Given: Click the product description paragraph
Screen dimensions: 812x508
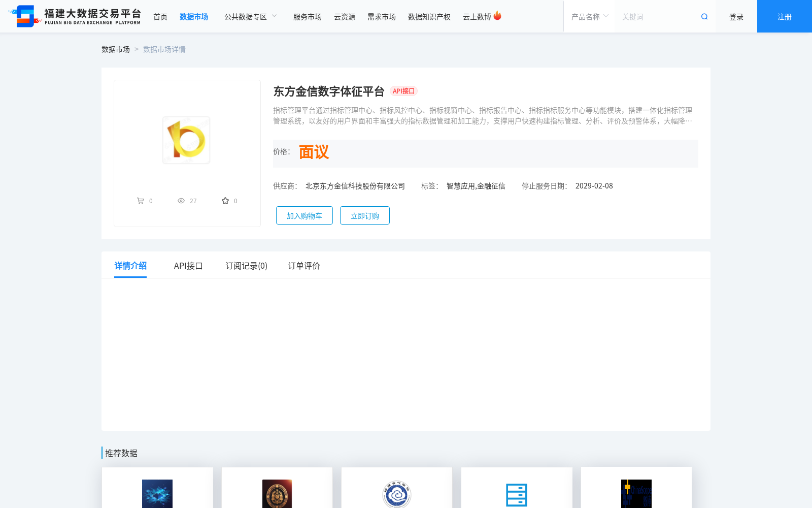Looking at the screenshot, I should point(483,115).
